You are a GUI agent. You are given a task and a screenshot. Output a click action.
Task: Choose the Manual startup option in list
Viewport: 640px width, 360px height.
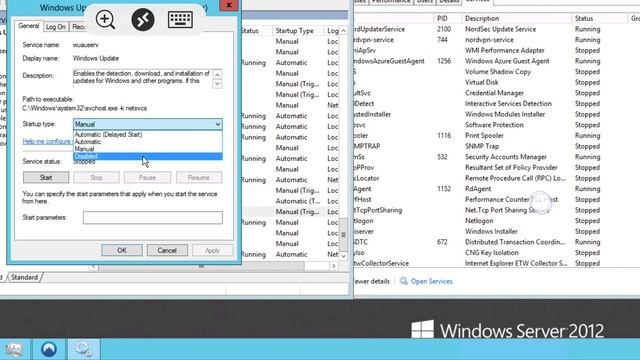[x=148, y=149]
